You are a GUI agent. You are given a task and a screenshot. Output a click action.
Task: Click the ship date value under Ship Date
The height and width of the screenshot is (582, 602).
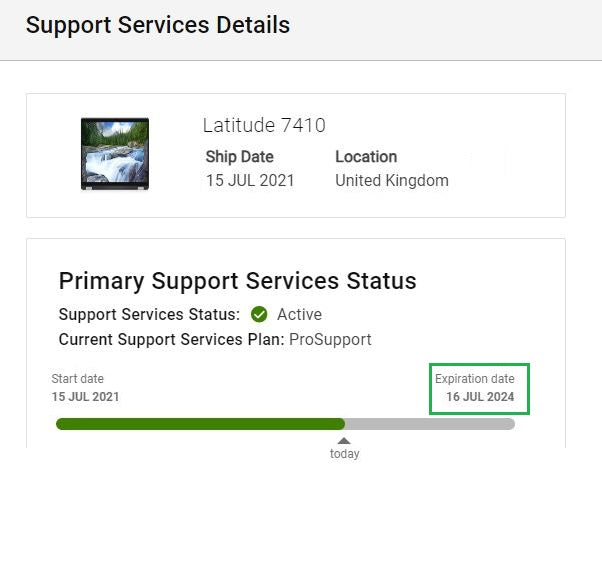pos(250,181)
